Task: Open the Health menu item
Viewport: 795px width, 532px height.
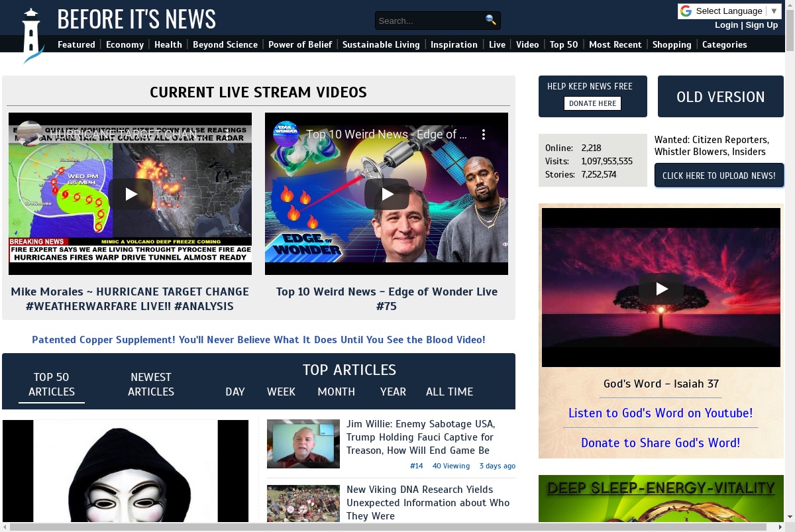Action: pos(168,44)
